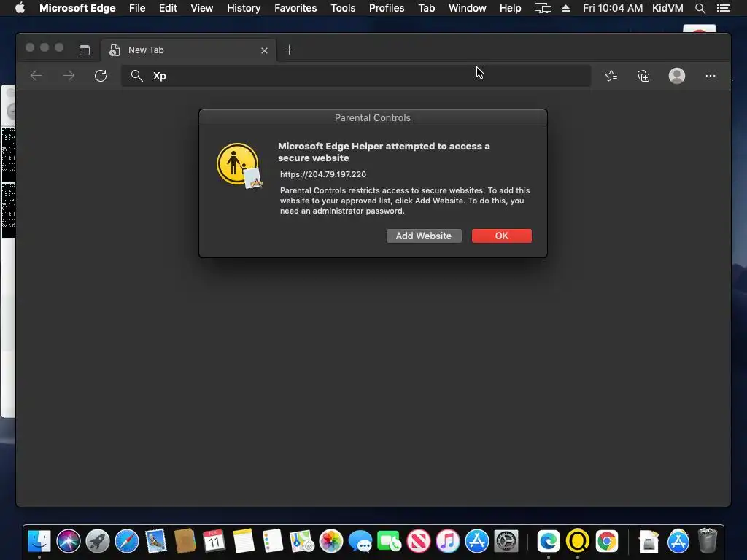Viewport: 747px width, 560px height.
Task: Click the yellow Q app in Dock
Action: point(578,541)
